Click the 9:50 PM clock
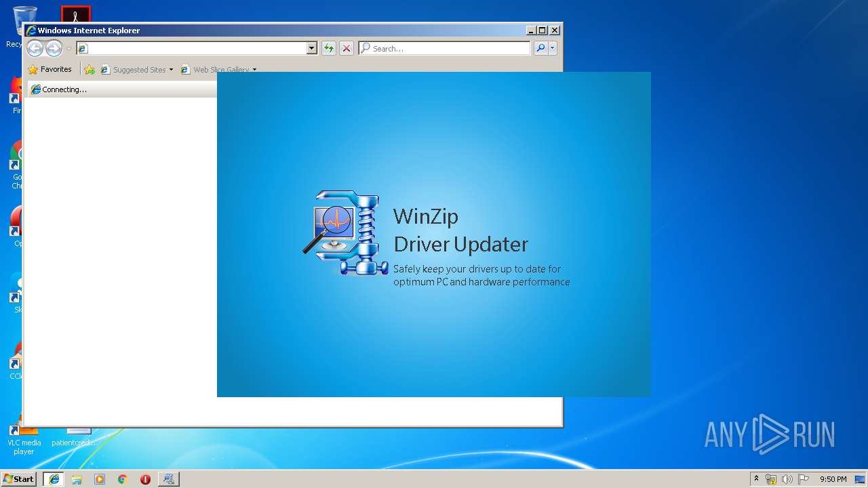The image size is (868, 488). pyautogui.click(x=833, y=479)
